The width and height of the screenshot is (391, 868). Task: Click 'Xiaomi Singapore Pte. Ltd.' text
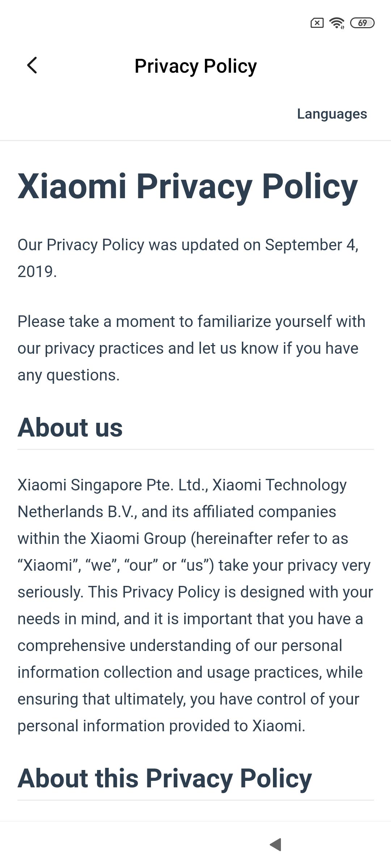pos(112,485)
